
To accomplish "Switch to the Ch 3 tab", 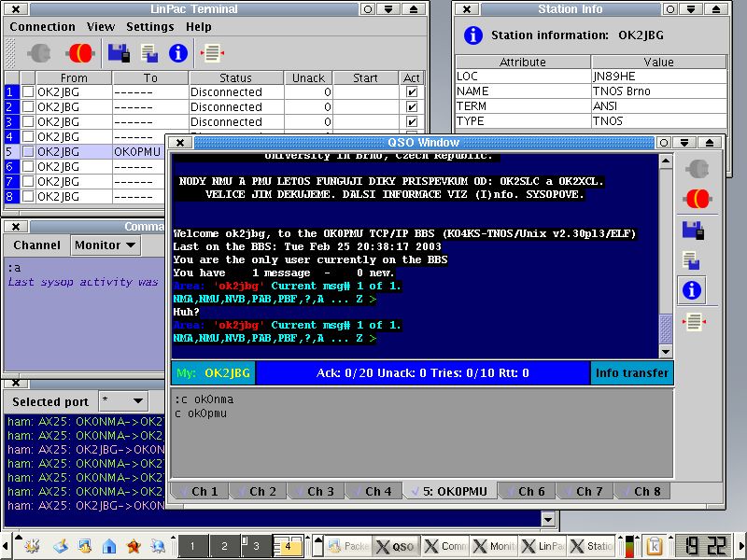I will pyautogui.click(x=316, y=492).
